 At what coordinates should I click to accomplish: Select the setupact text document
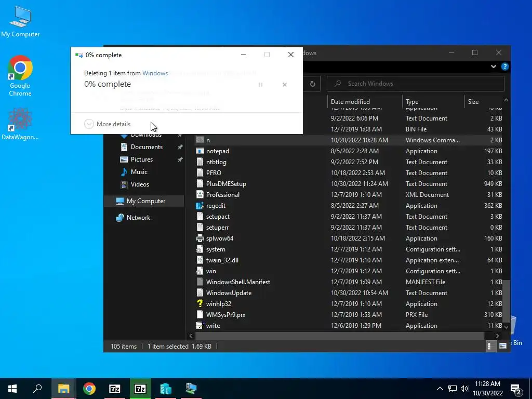point(348,217)
